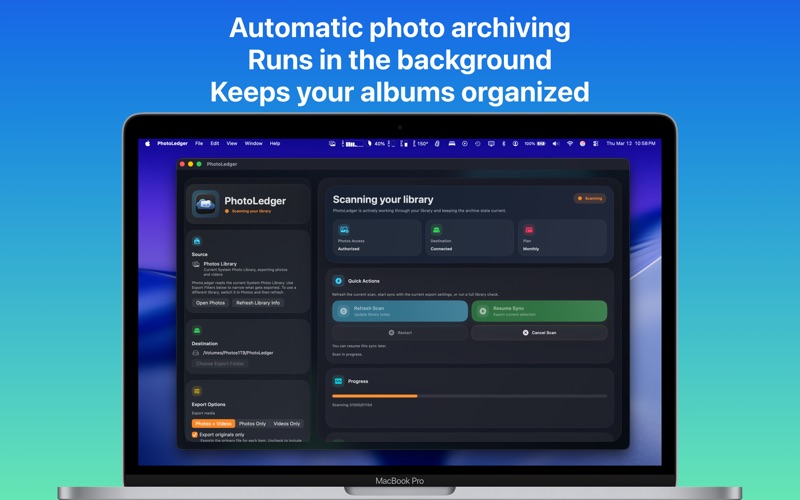Click the blue Source section icon

coord(197,241)
